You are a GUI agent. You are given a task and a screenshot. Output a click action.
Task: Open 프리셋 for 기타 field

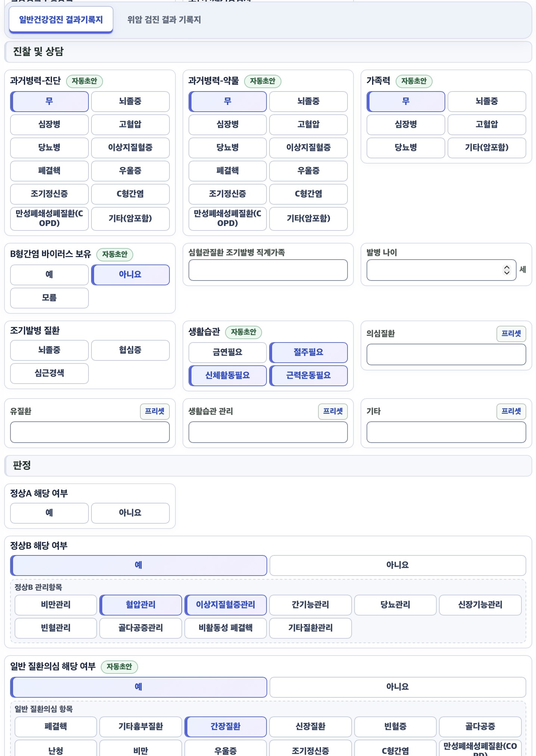[511, 411]
